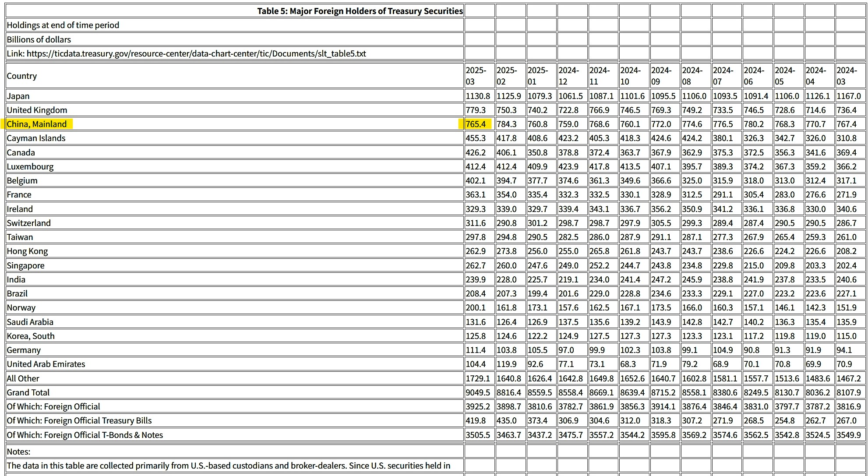Click the highlighted China, Mainland cell
868x476 pixels.
(x=37, y=124)
